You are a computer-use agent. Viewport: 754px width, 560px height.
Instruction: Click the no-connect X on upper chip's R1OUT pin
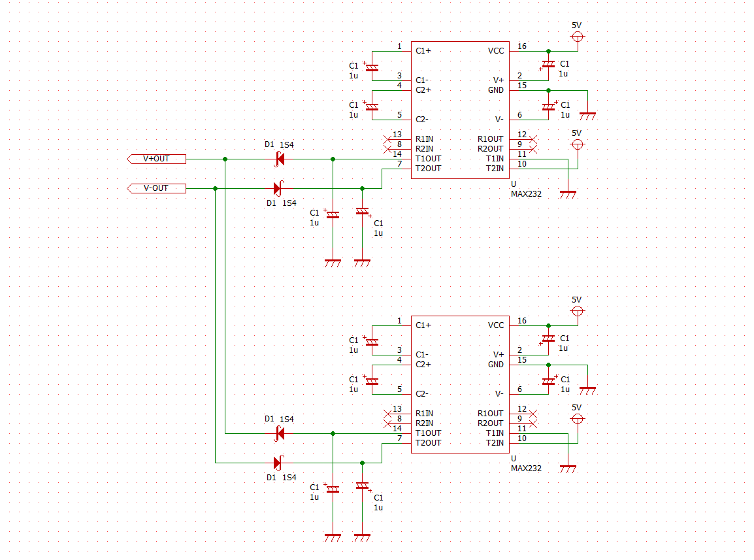tap(533, 139)
